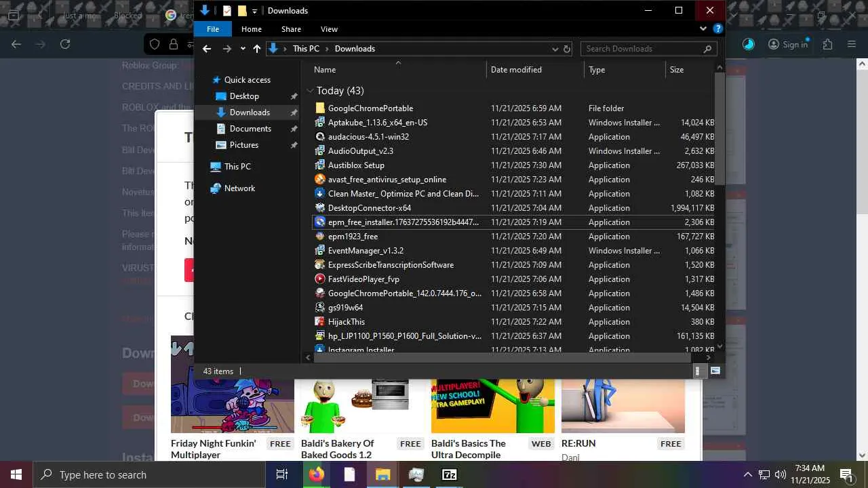Select the gs919w64 file name
The image size is (868, 488).
(345, 308)
